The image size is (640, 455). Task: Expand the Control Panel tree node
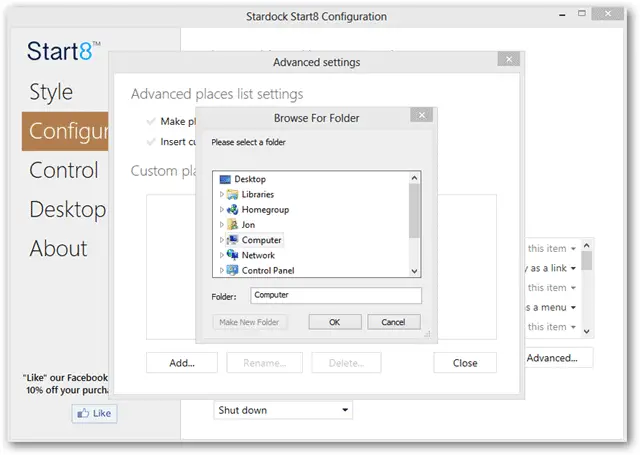tap(222, 270)
